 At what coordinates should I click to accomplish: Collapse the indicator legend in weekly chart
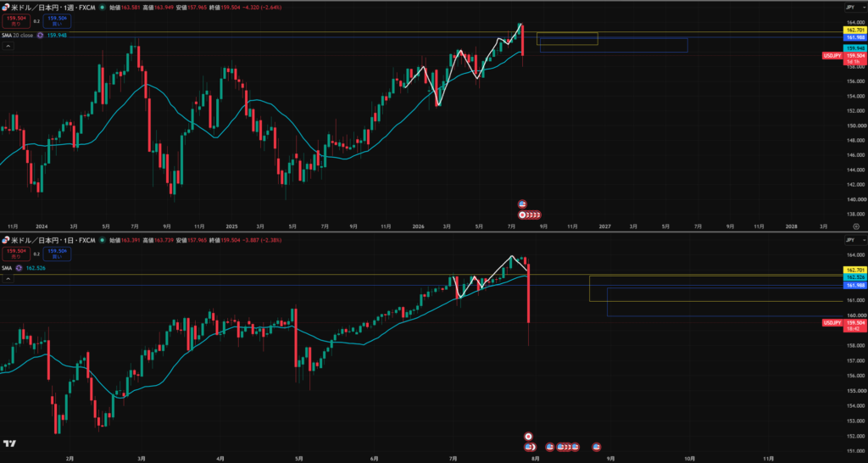8,47
